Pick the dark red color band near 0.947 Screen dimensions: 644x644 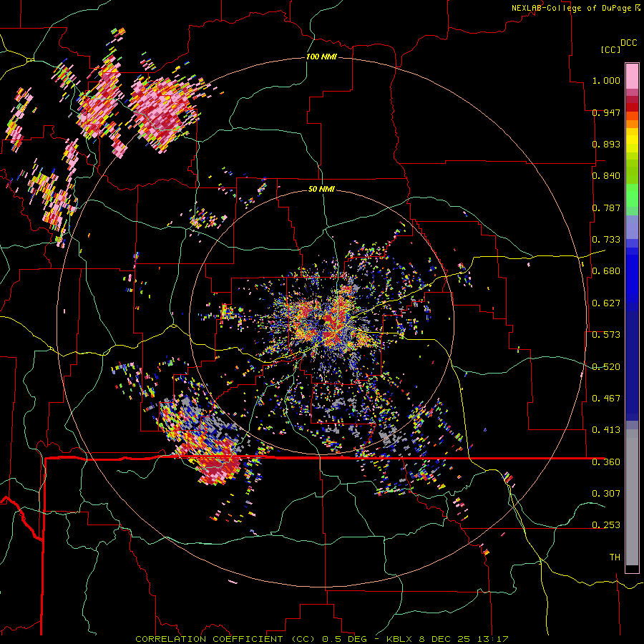[632, 107]
